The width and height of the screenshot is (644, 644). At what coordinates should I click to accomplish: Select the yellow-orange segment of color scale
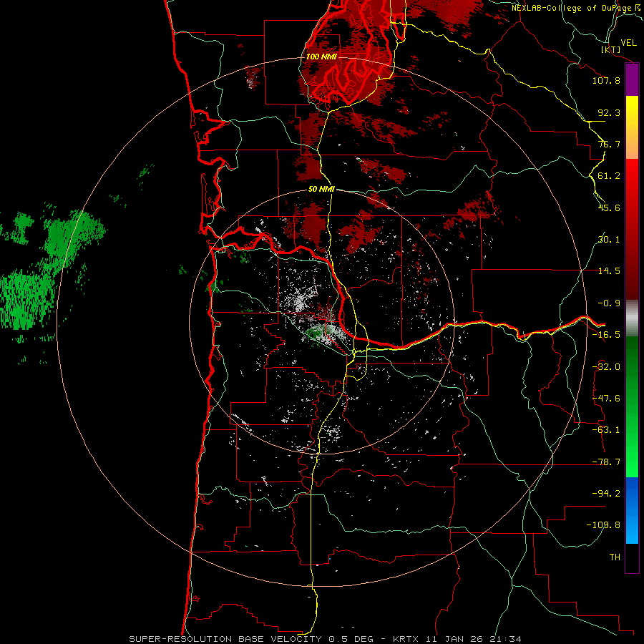pyautogui.click(x=632, y=127)
